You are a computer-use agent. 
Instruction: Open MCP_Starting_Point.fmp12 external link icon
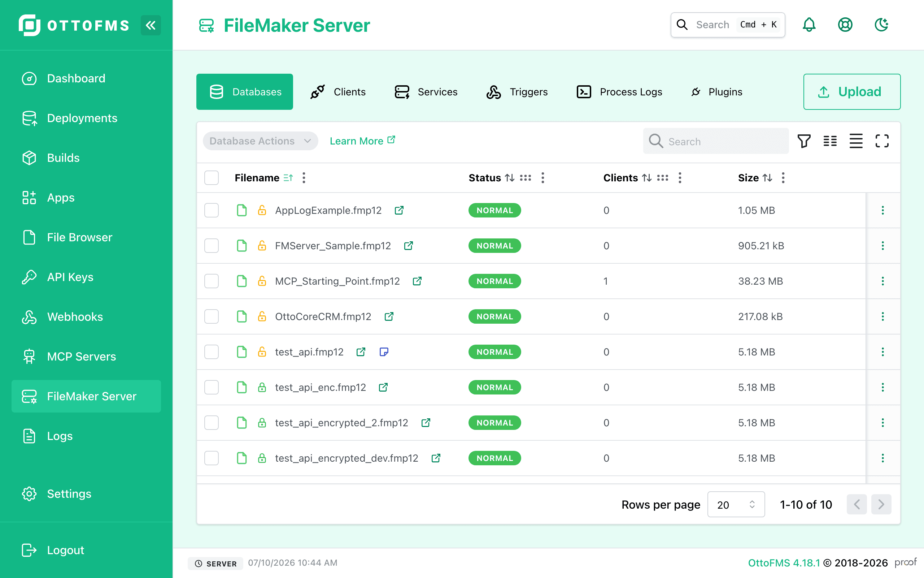click(417, 281)
